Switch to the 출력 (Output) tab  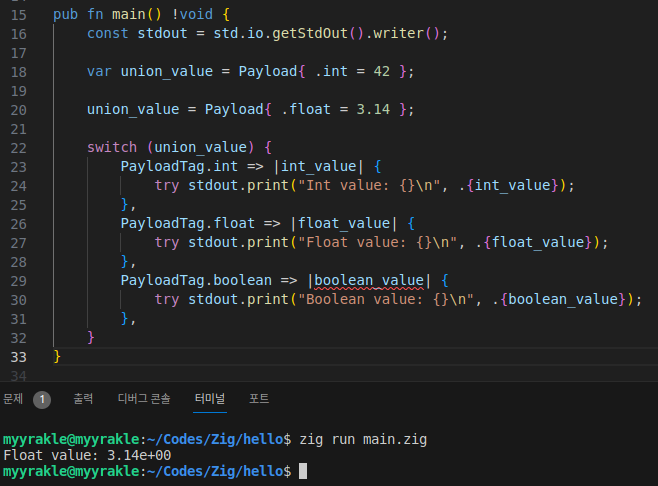tap(83, 398)
